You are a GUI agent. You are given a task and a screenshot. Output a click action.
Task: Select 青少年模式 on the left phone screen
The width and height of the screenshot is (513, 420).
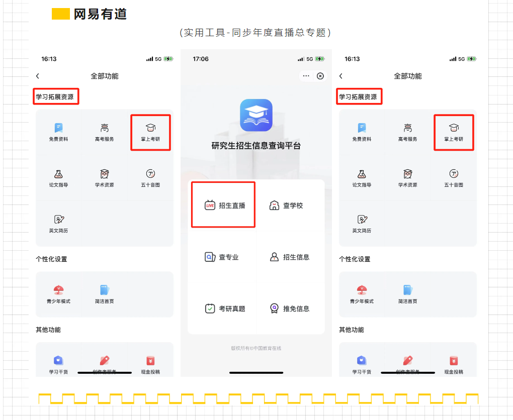pyautogui.click(x=58, y=294)
